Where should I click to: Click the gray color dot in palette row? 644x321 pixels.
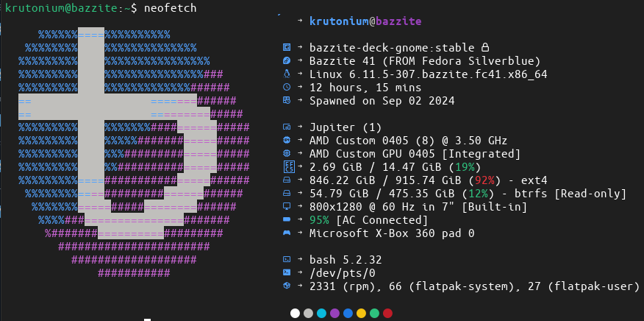[308, 314]
